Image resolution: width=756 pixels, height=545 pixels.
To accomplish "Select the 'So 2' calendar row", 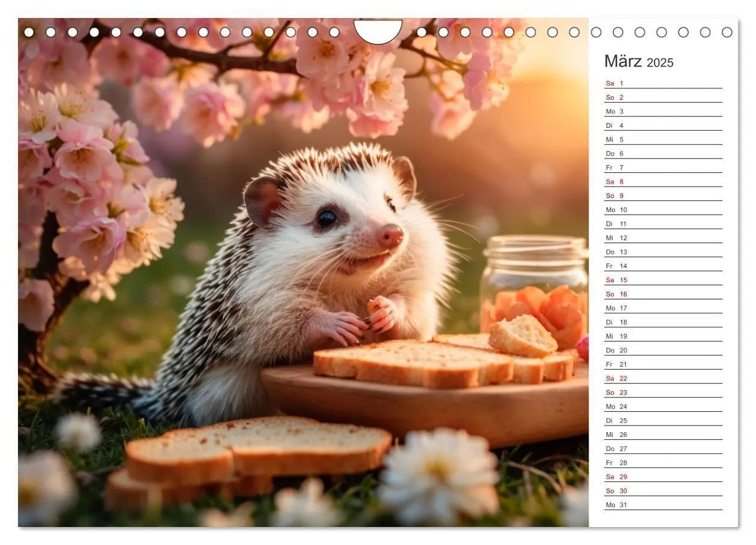I will point(663,97).
